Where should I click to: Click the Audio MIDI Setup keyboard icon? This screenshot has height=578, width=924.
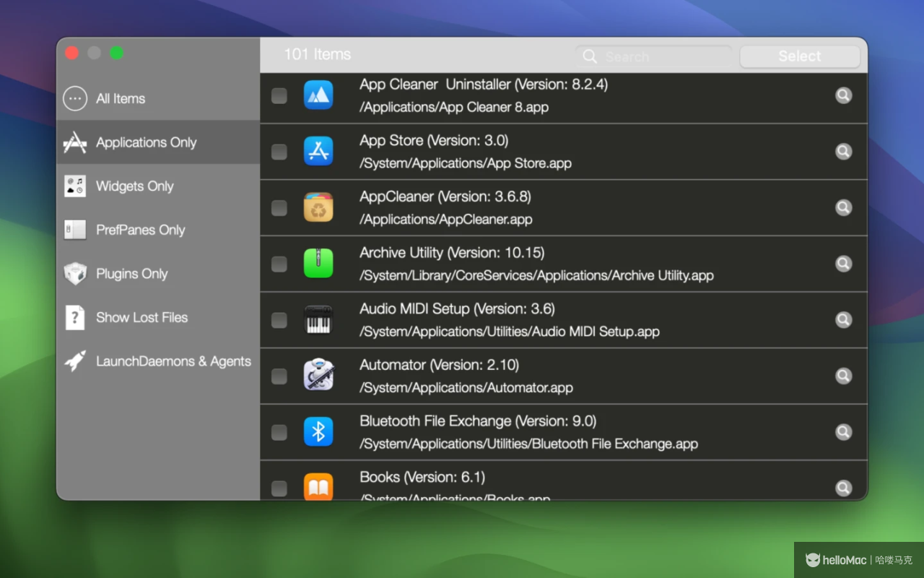click(x=318, y=320)
